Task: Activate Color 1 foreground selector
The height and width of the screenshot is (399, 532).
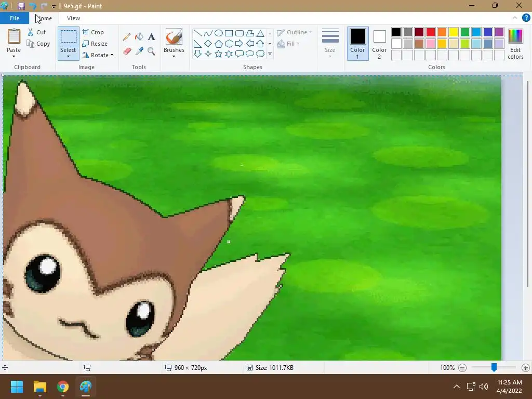Action: point(357,44)
